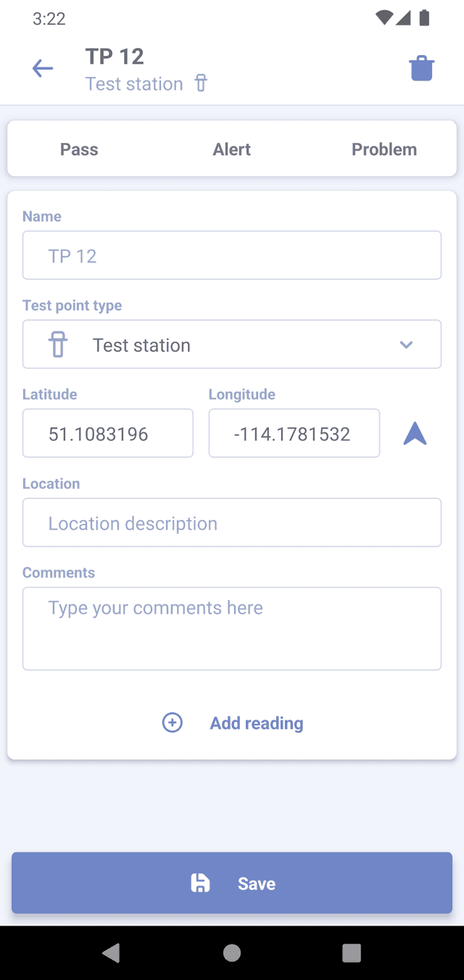Open the Test point type dropdown
464x980 pixels.
click(232, 345)
